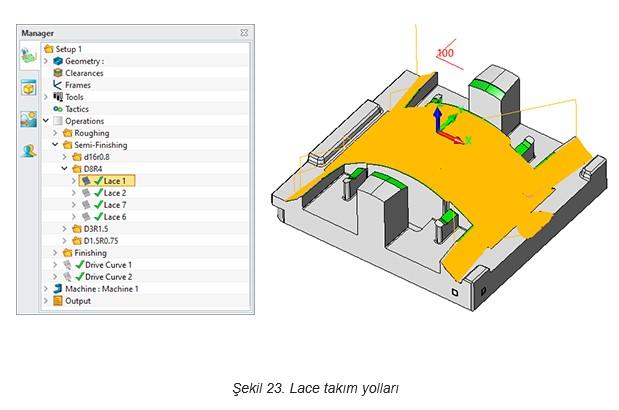Expand the D3R1.5 folder

coord(65,229)
